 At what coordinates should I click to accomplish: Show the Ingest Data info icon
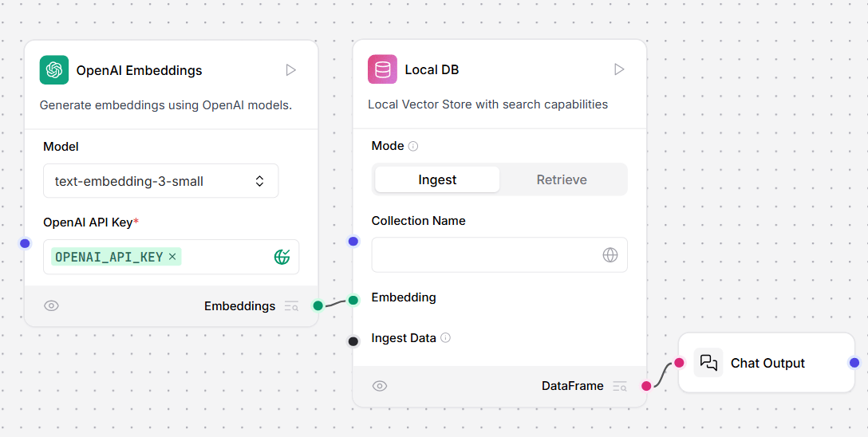click(446, 337)
